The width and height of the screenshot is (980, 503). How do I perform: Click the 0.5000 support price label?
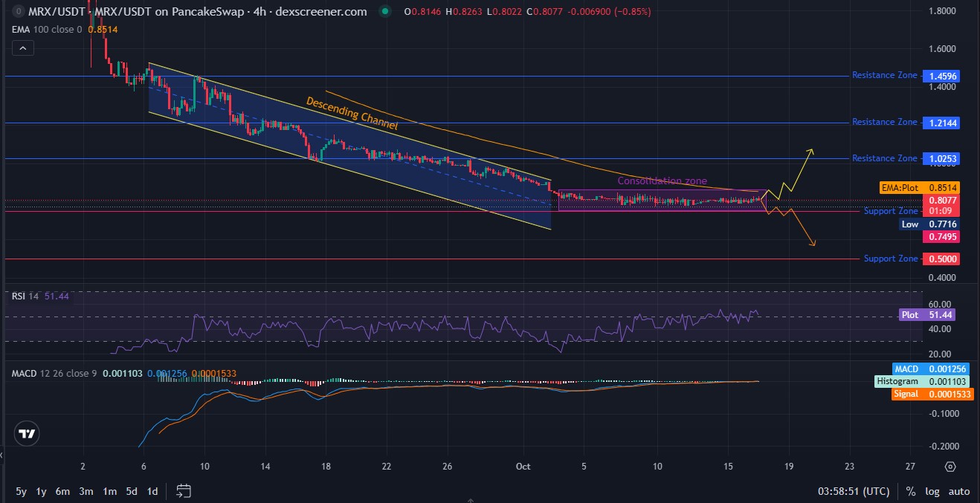(x=941, y=259)
